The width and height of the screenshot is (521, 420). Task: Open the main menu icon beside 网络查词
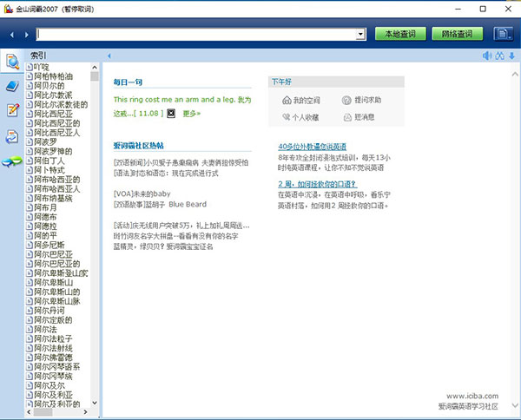504,34
